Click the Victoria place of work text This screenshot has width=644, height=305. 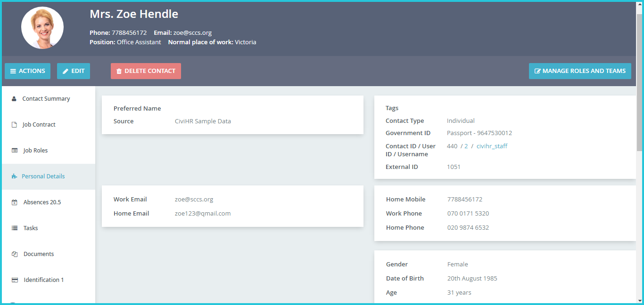[246, 42]
